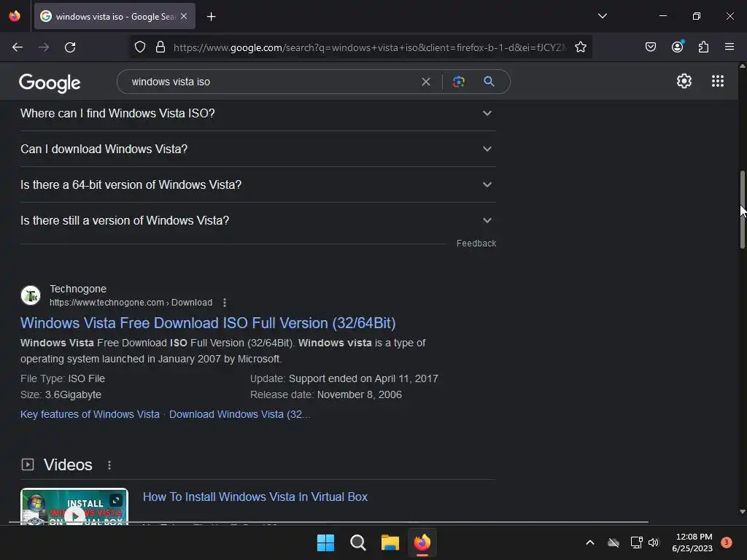Open Windows taskbar search

coord(357,542)
